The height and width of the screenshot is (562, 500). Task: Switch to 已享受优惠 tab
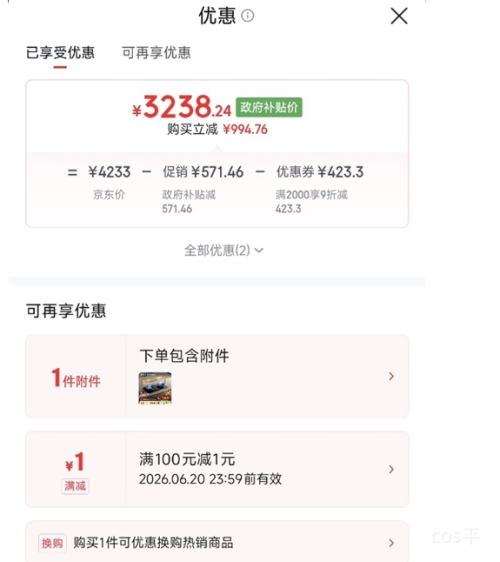[60, 53]
